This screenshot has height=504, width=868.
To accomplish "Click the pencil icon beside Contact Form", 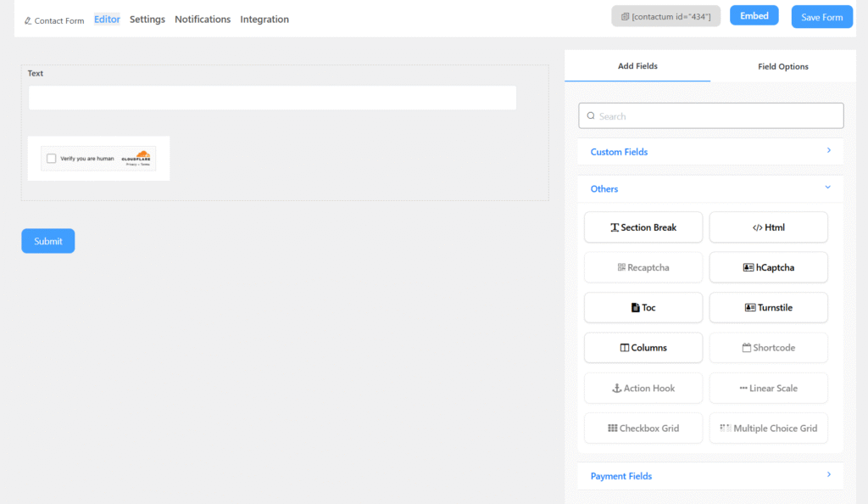I will [28, 20].
